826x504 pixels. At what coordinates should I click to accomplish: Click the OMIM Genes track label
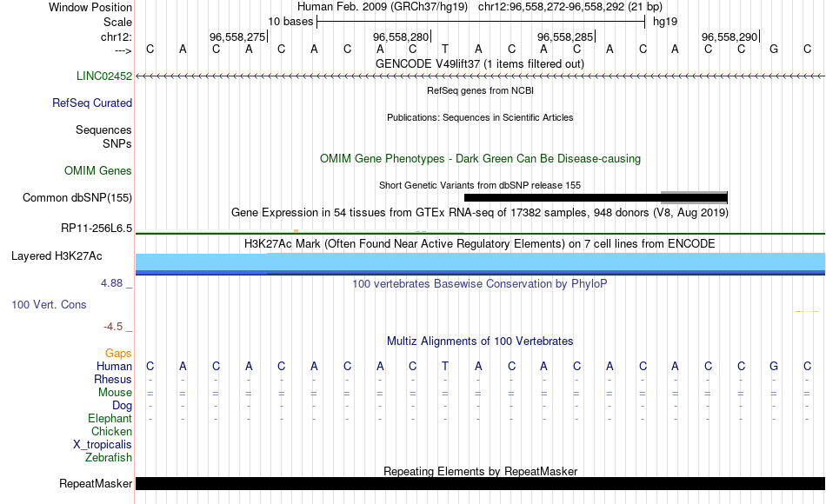click(98, 170)
